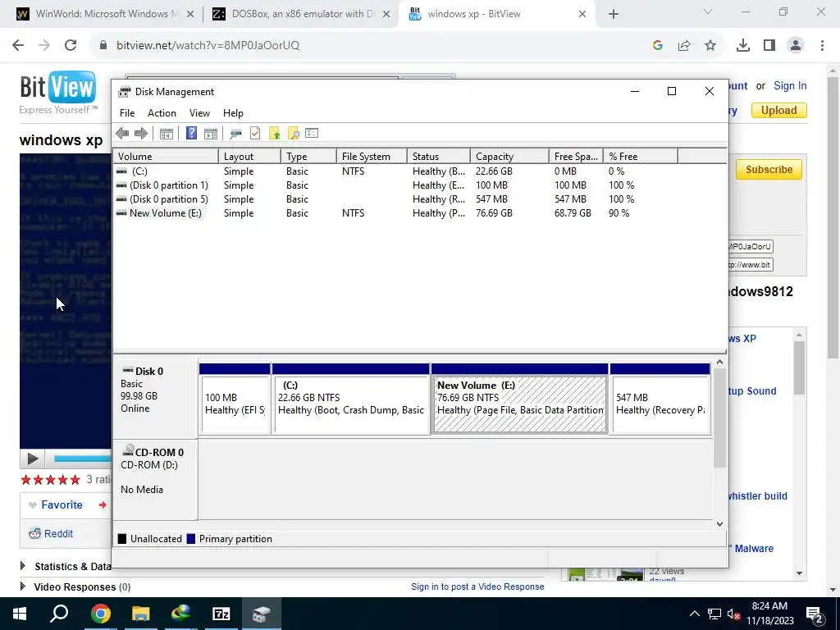Open the File menu in Disk Management
Screen dimensions: 840x630
click(x=127, y=113)
